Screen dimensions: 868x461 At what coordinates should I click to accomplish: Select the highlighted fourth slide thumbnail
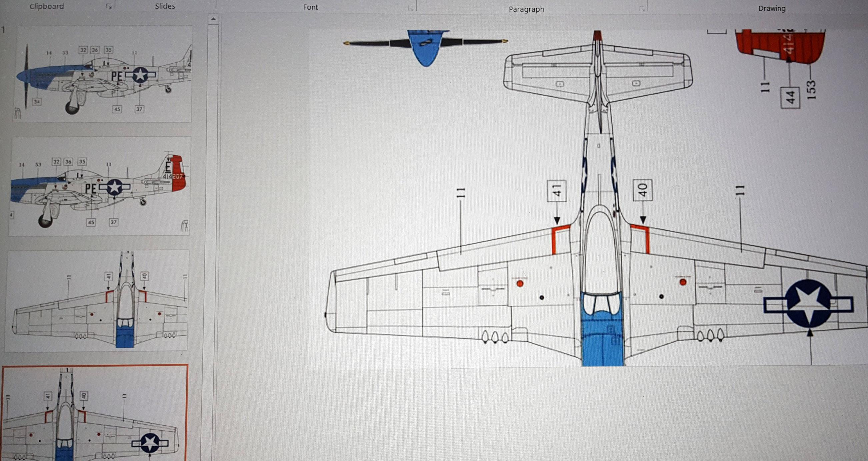coord(95,412)
